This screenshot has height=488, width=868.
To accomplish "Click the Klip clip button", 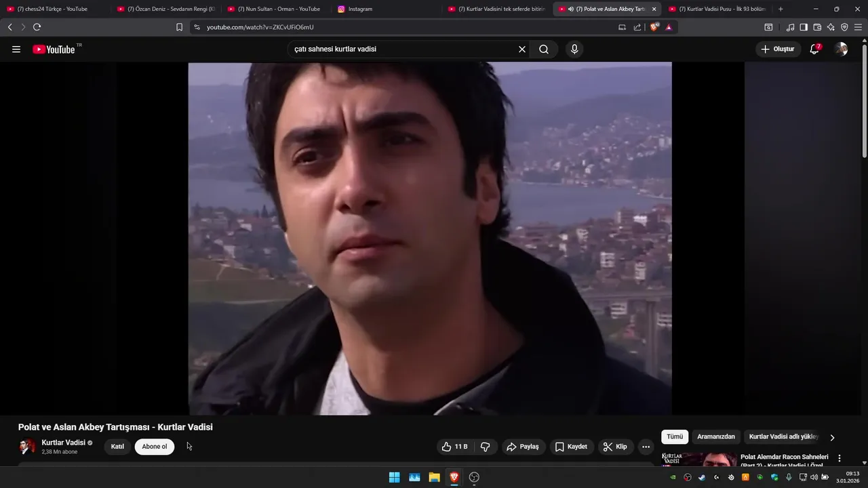I will (616, 447).
